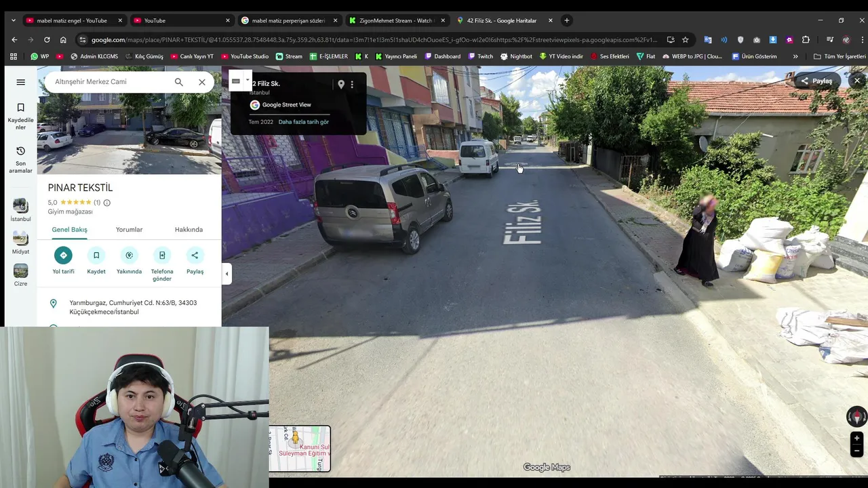Image resolution: width=868 pixels, height=488 pixels.
Task: Reload the page
Action: tap(47, 39)
